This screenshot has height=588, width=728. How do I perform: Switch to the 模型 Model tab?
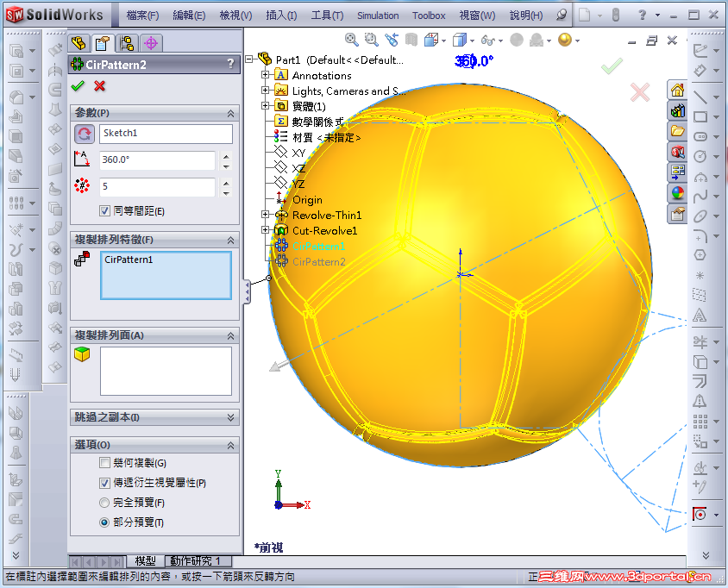click(145, 561)
